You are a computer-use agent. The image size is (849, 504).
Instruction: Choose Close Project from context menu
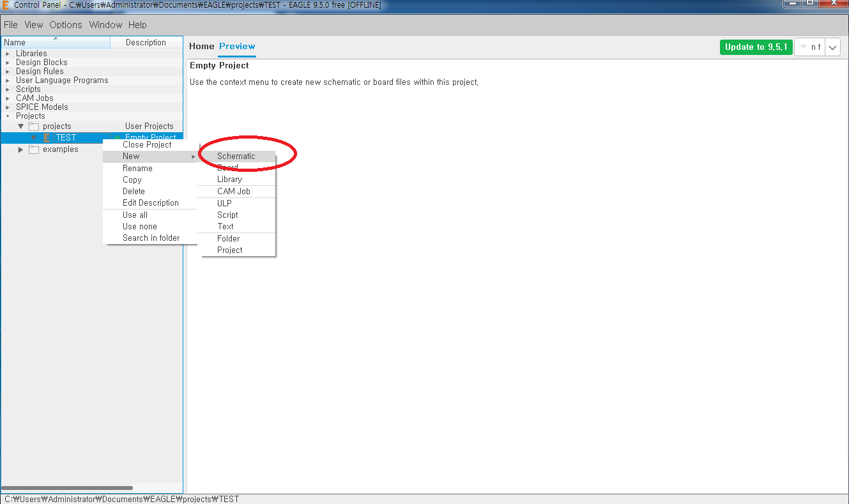coord(150,144)
